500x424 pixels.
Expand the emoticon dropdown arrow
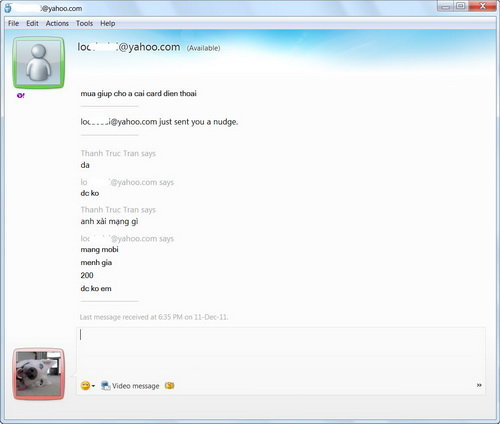pyautogui.click(x=93, y=386)
